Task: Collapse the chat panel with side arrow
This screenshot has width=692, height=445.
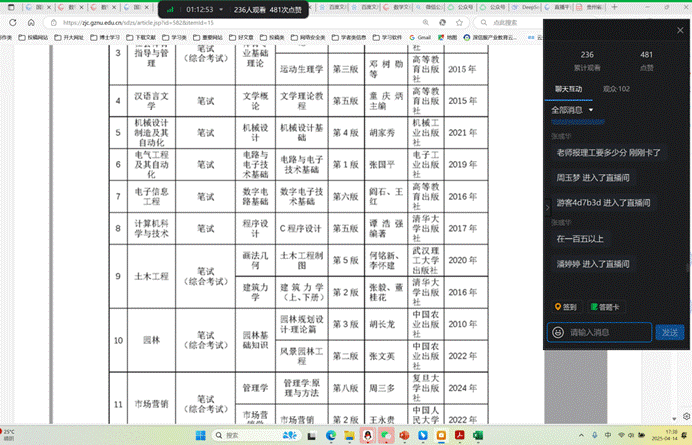Action: point(547,207)
